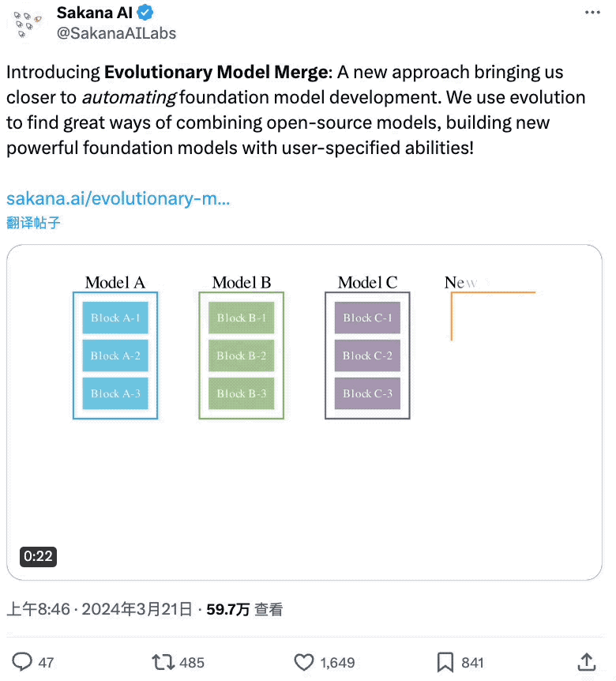Click the repost icon
Screen dimensions: 616x681
click(162, 661)
